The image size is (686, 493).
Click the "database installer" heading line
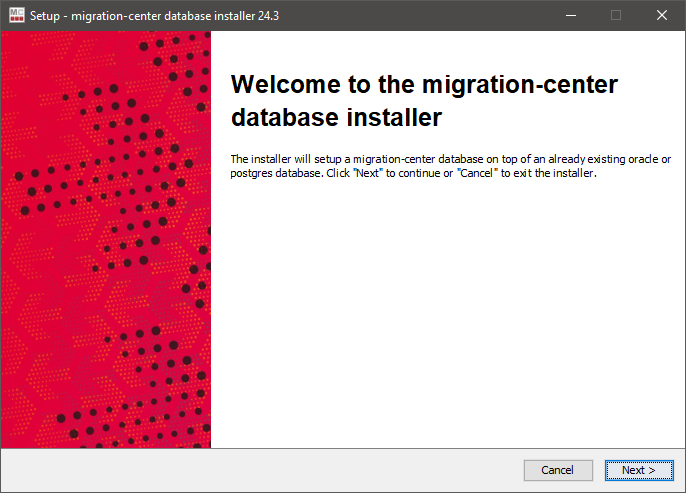336,118
